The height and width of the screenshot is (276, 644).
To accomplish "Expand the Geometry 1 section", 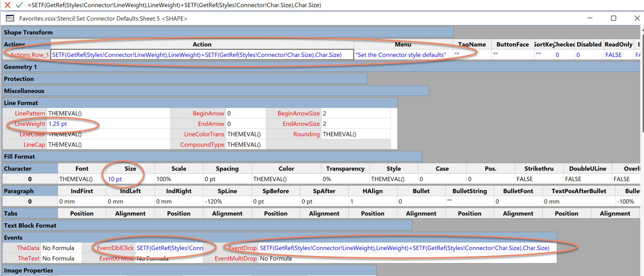I will pos(321,67).
